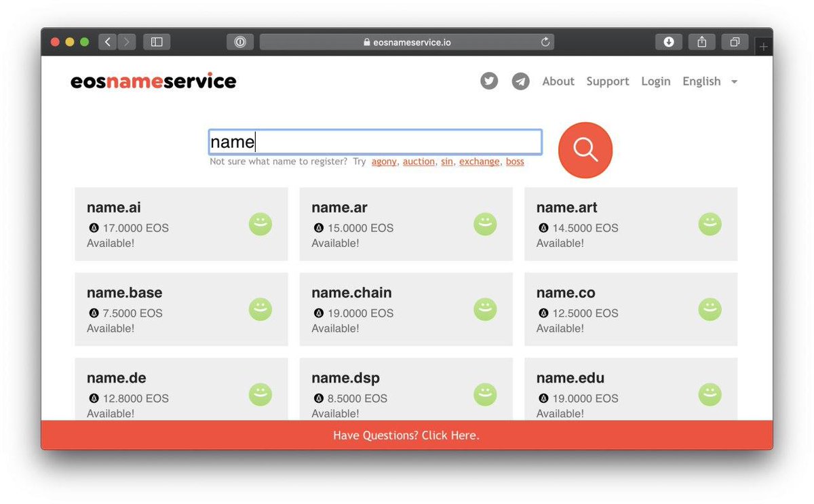Try the suggested name boss
This screenshot has width=814, height=504.
[x=515, y=161]
